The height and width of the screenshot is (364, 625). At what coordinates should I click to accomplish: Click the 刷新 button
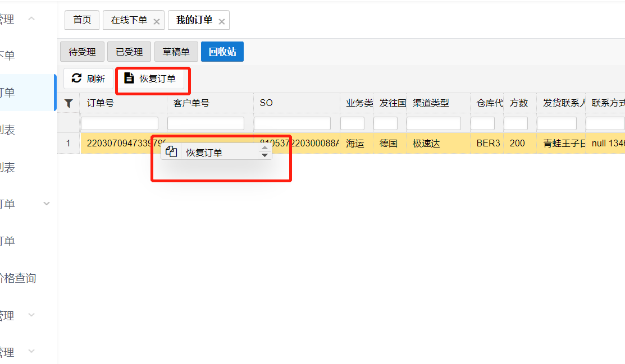(89, 79)
